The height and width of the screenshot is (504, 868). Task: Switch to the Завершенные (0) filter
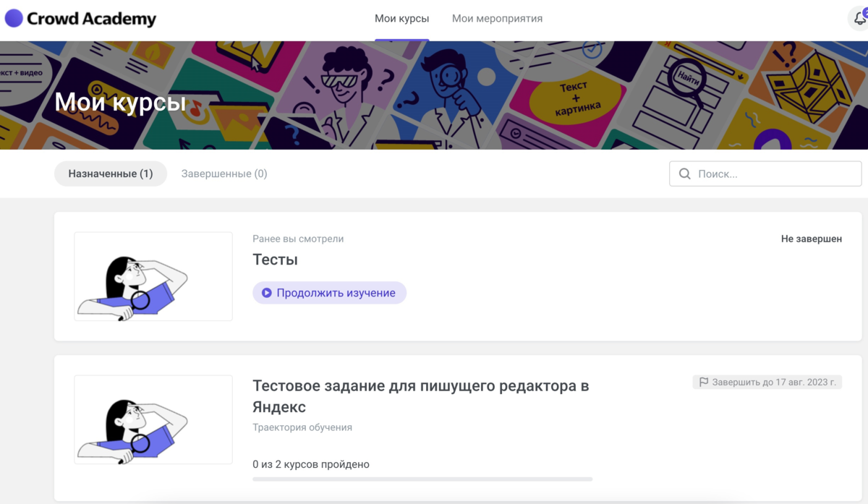coord(224,174)
